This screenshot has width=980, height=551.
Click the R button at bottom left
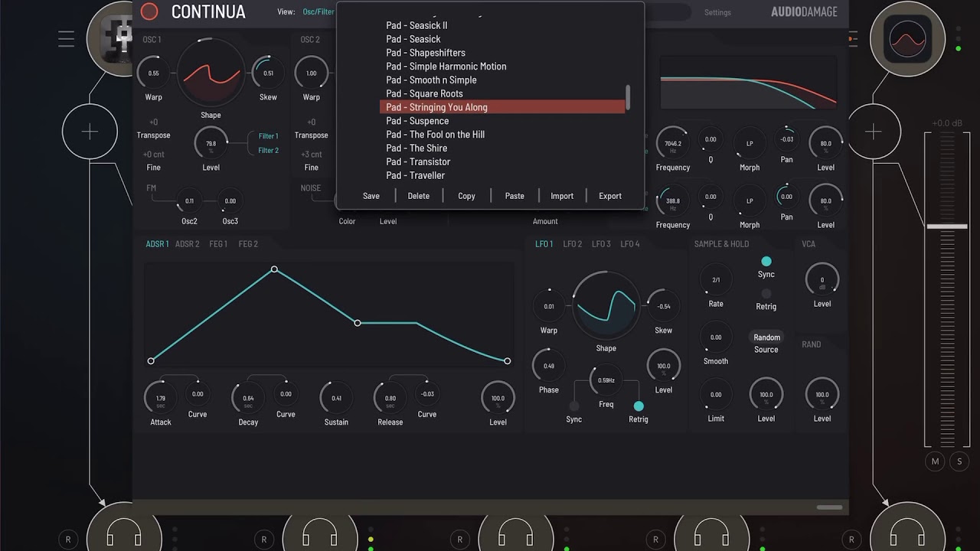(x=67, y=540)
